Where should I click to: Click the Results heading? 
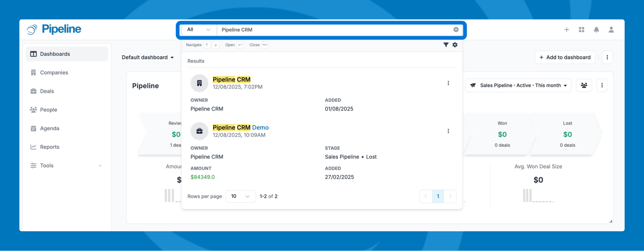(x=196, y=61)
